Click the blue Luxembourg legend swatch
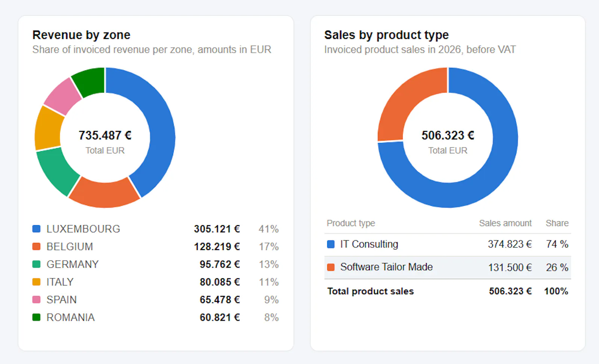This screenshot has height=364, width=599. pos(36,229)
